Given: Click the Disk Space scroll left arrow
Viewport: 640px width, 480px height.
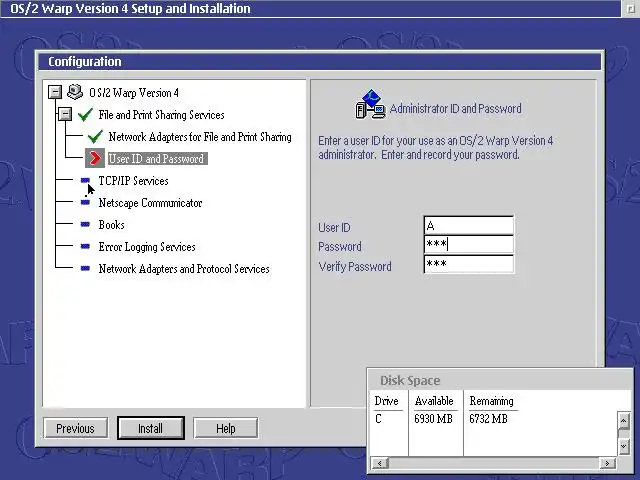Looking at the screenshot, I should 380,463.
